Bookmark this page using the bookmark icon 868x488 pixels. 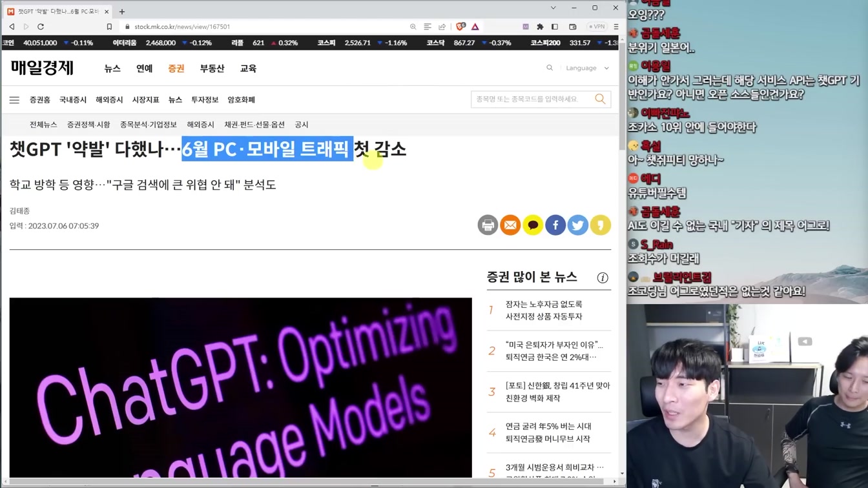(109, 26)
